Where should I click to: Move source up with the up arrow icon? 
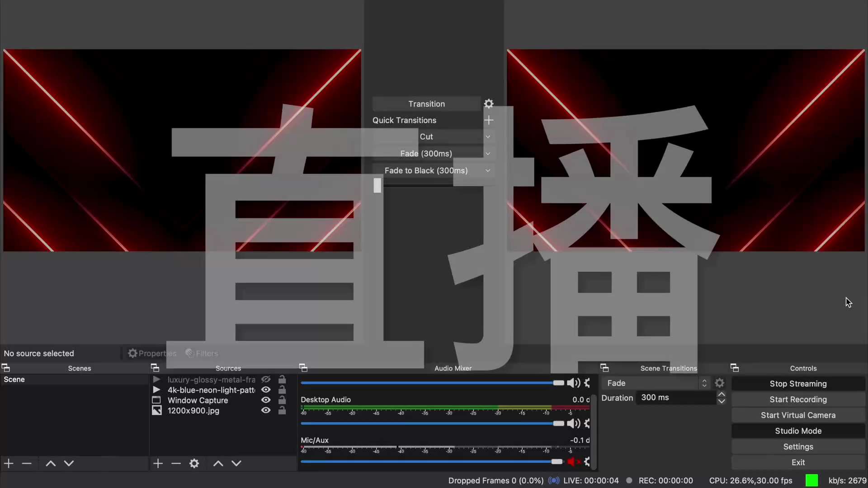[218, 463]
